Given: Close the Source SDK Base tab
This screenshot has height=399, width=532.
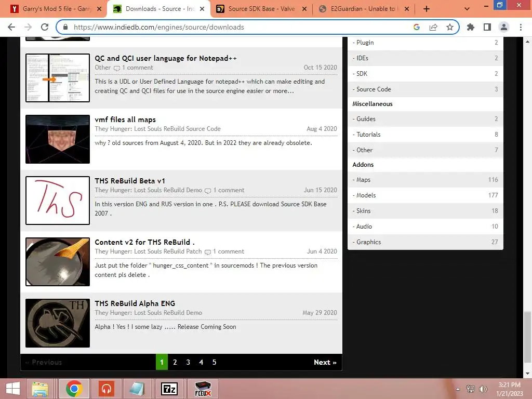Looking at the screenshot, I should (x=304, y=9).
